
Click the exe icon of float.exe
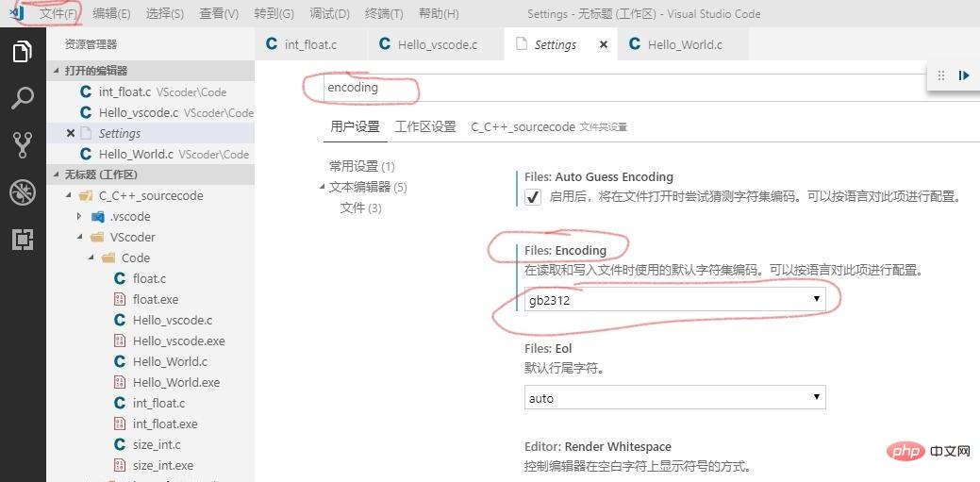120,299
